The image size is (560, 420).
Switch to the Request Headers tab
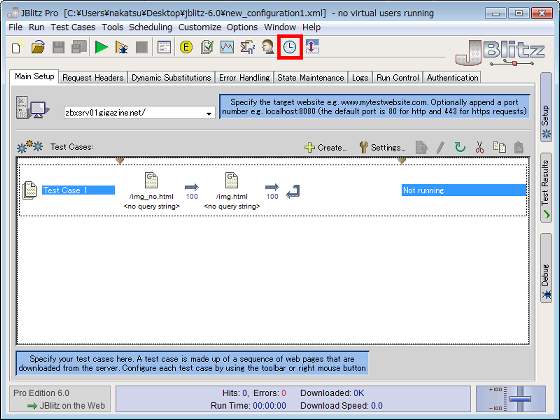(x=93, y=78)
